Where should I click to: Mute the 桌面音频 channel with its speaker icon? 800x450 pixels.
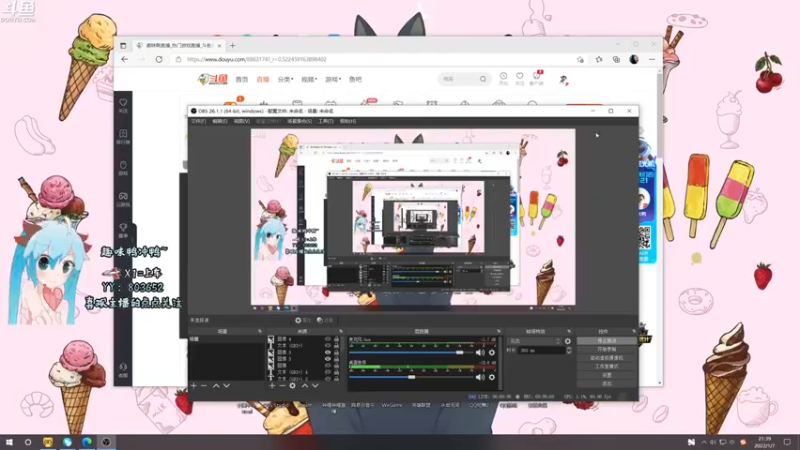[480, 377]
